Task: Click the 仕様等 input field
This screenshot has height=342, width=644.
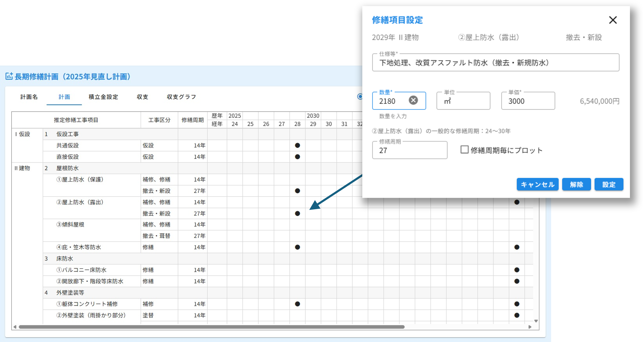Action: [495, 62]
